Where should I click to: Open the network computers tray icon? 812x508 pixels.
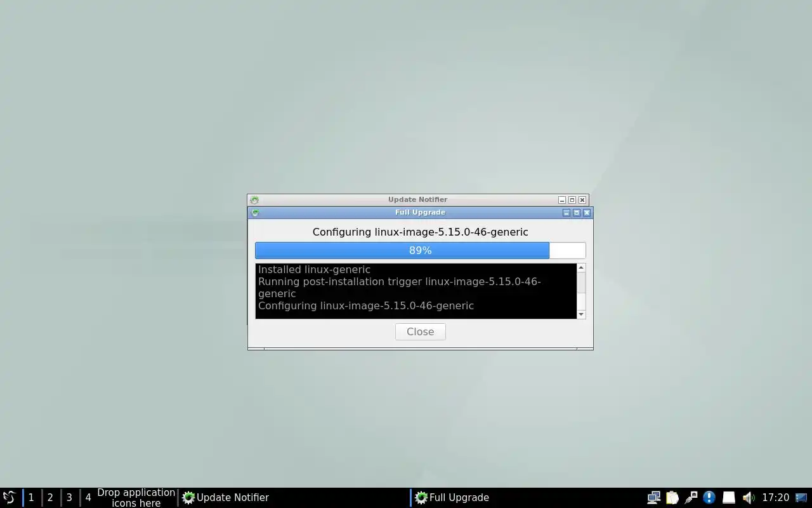[654, 497]
